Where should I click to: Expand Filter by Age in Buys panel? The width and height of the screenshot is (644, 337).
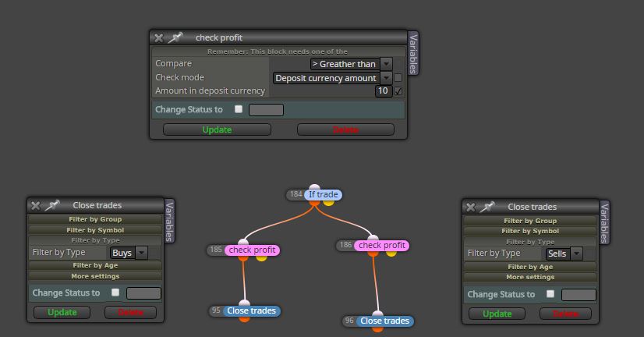pyautogui.click(x=95, y=265)
